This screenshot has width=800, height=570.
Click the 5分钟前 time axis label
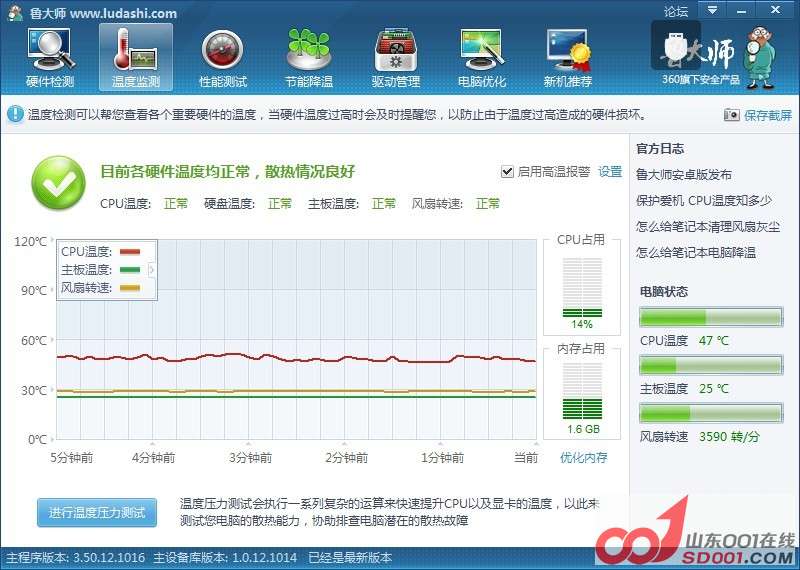point(72,458)
